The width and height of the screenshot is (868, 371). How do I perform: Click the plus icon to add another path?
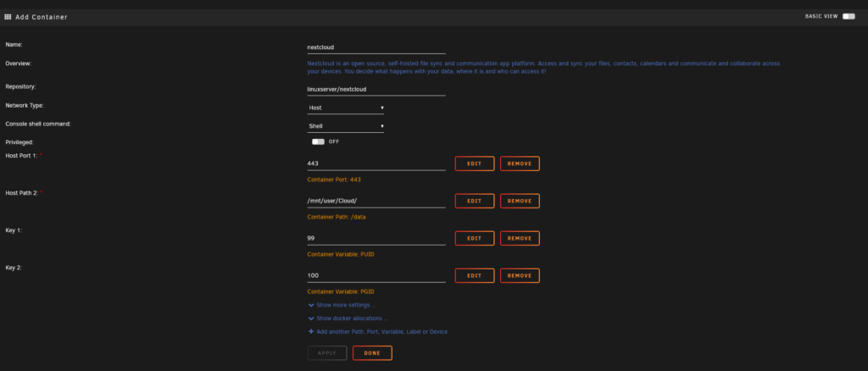click(311, 332)
